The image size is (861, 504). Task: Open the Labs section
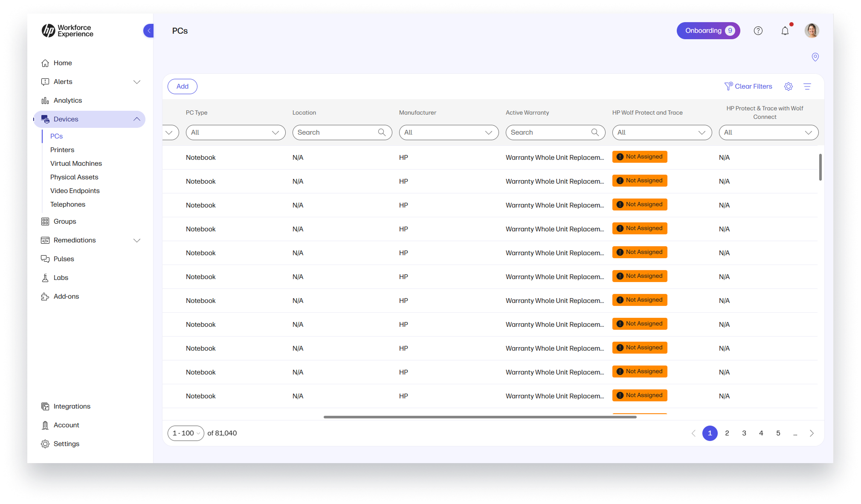61,277
